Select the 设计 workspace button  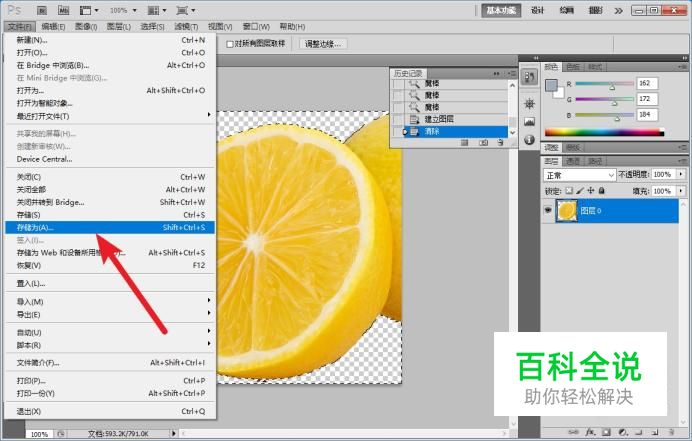pos(538,11)
